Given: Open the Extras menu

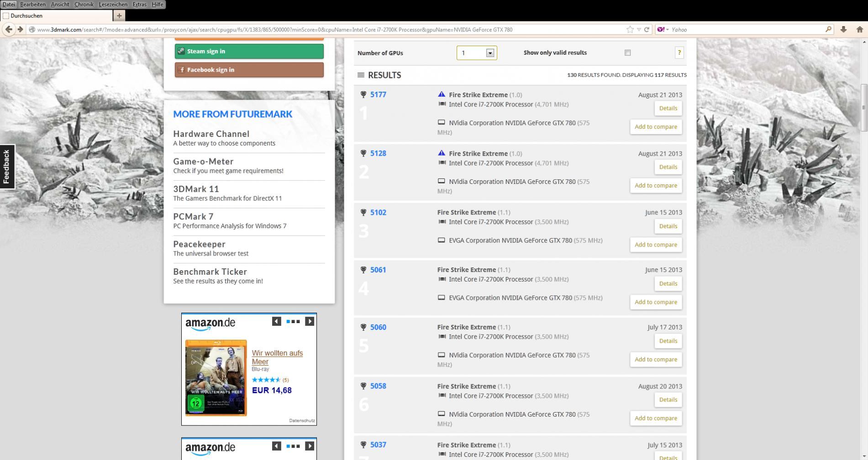Looking at the screenshot, I should tap(140, 5).
